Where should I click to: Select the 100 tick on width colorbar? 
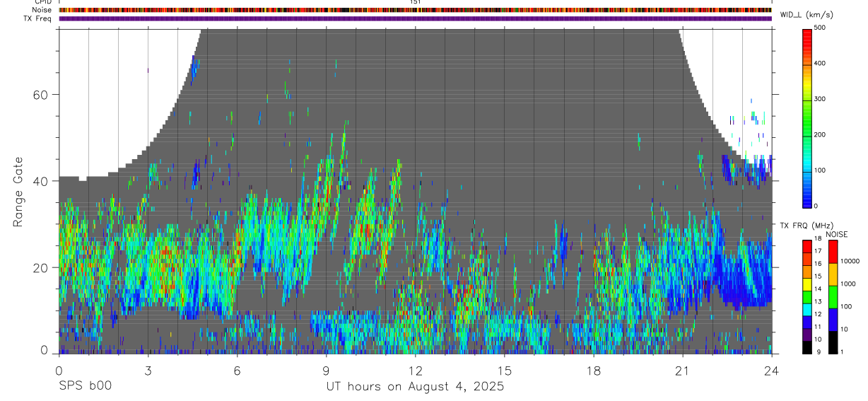(821, 170)
